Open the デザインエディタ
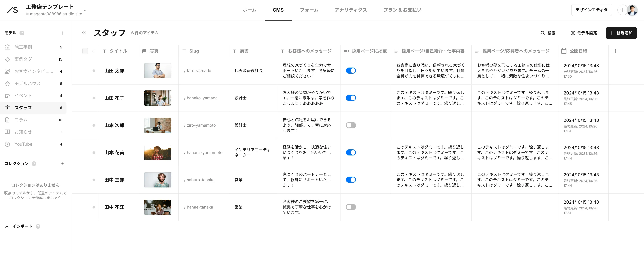This screenshot has width=644, height=254. point(592,10)
